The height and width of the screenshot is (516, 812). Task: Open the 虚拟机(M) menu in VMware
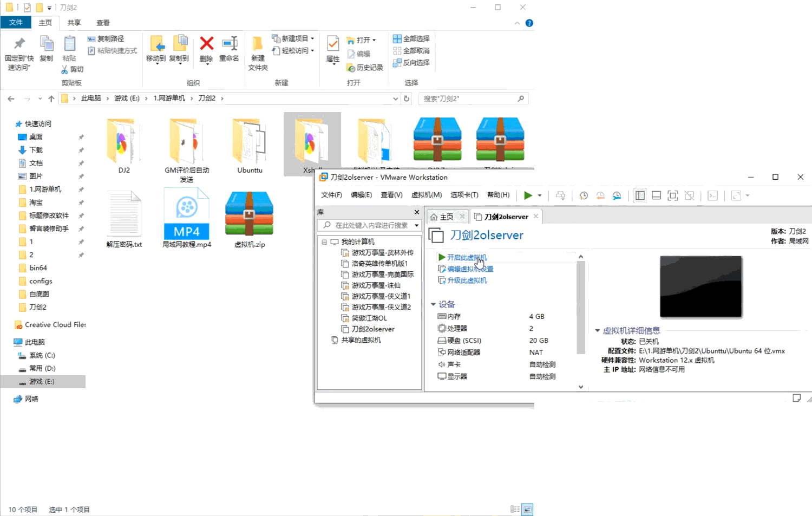click(x=427, y=195)
